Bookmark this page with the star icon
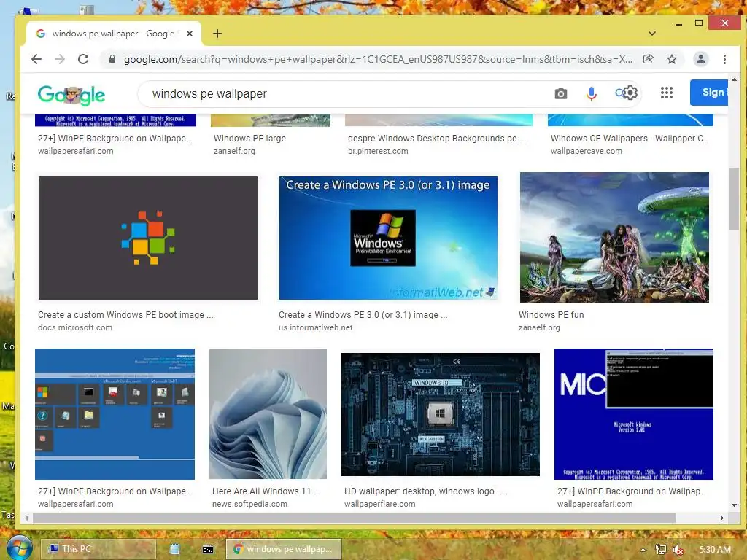Screen dimensions: 747x560 tap(672, 59)
